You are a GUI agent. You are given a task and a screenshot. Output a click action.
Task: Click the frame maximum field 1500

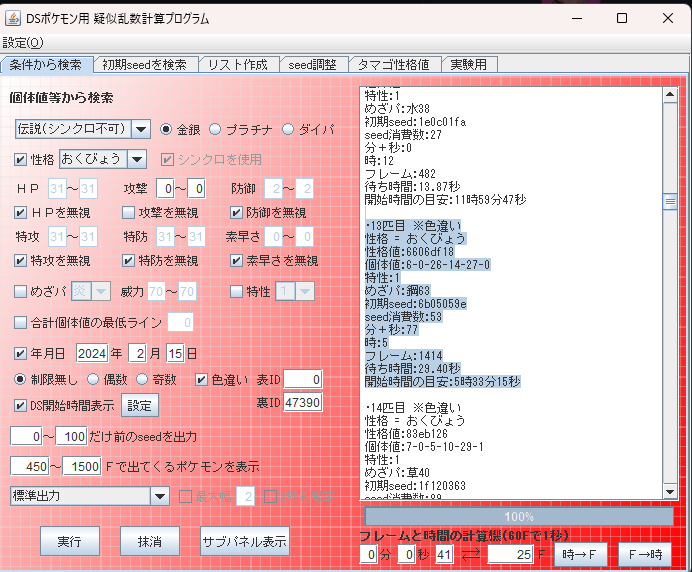(82, 467)
